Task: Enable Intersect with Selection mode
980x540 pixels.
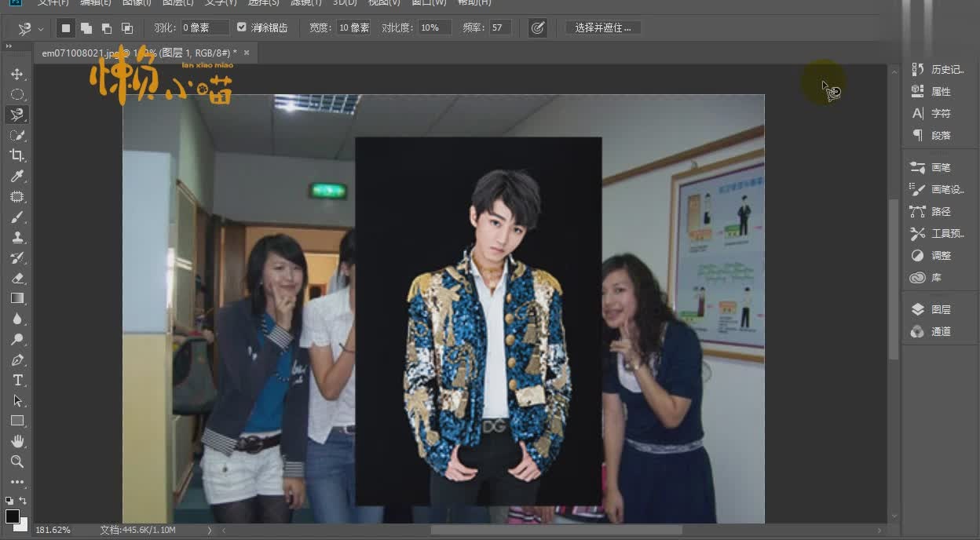Action: pos(127,28)
